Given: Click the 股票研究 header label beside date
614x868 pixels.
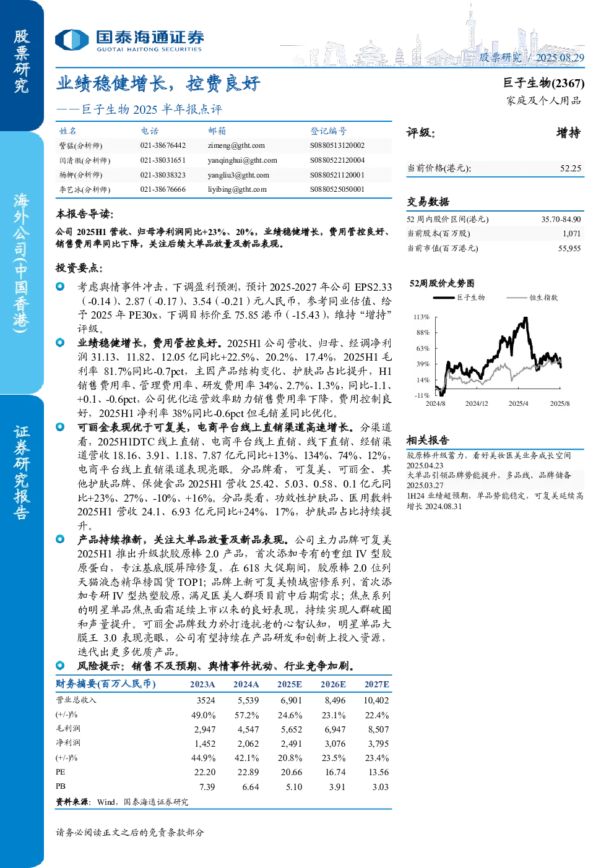Looking at the screenshot, I should [x=500, y=58].
